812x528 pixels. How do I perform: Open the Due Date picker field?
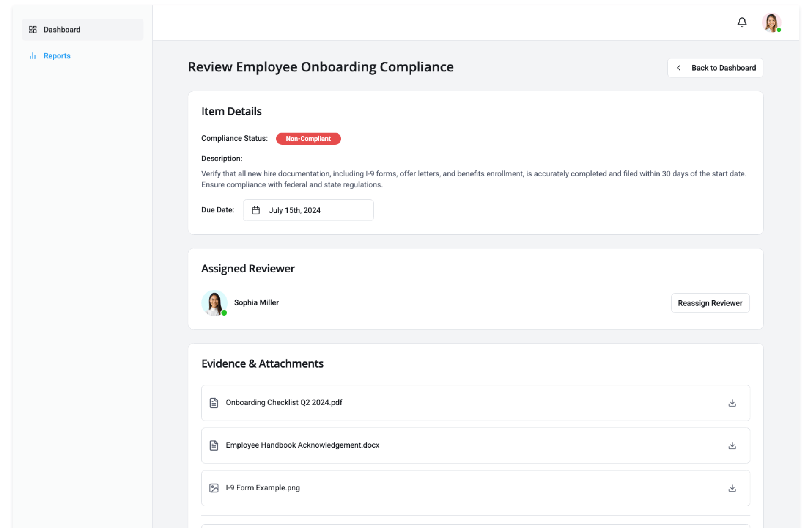coord(308,210)
